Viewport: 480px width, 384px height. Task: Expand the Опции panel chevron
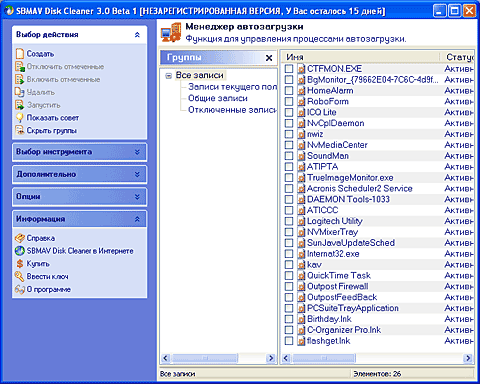[137, 197]
